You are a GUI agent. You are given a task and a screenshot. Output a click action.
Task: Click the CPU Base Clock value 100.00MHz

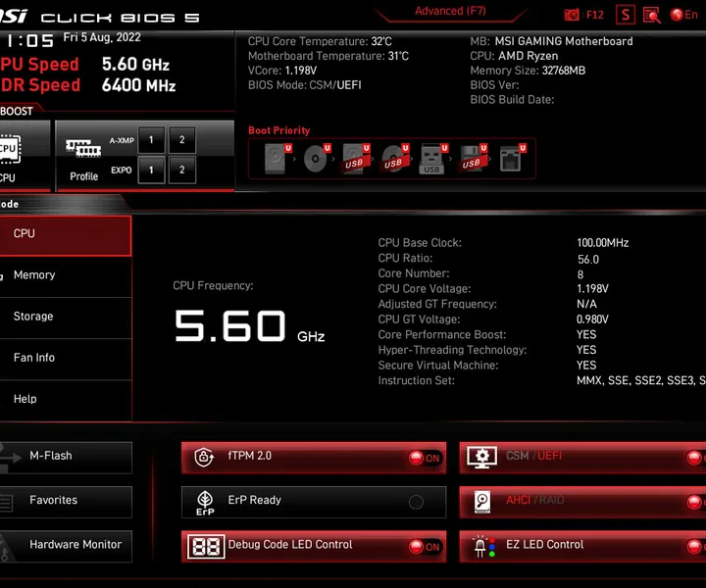tap(602, 243)
